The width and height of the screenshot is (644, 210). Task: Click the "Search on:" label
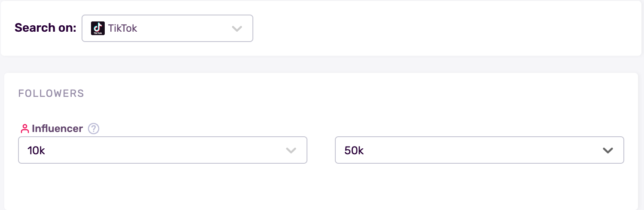click(45, 28)
